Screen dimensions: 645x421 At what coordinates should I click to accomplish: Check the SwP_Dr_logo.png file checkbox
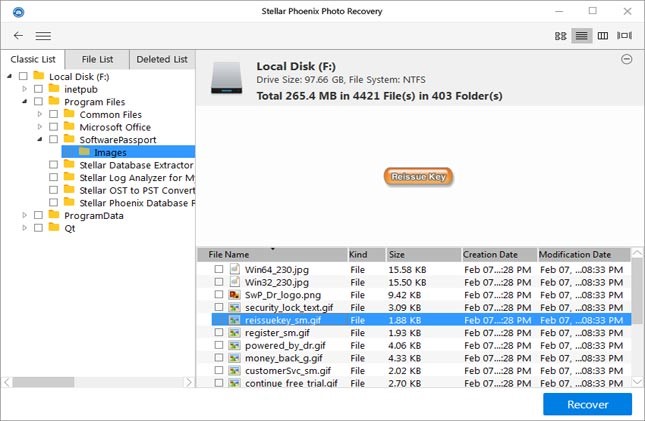219,295
